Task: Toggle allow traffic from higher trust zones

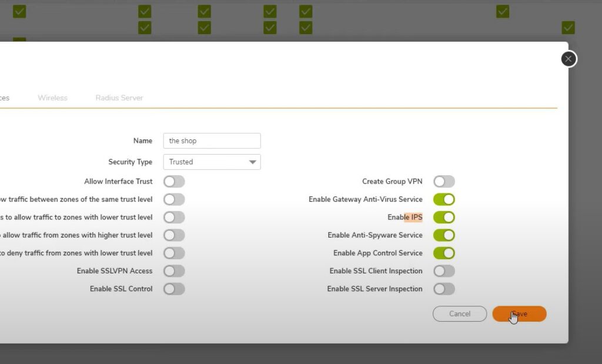Action: click(174, 235)
